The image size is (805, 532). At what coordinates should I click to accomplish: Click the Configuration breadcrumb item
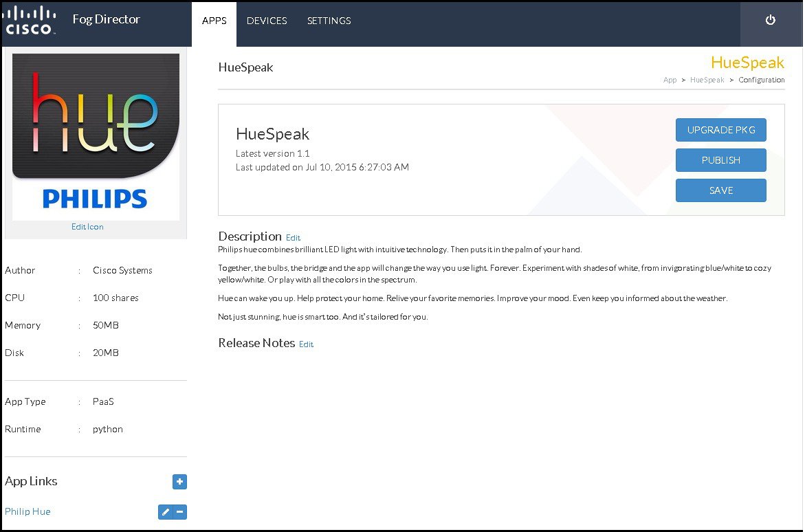763,80
